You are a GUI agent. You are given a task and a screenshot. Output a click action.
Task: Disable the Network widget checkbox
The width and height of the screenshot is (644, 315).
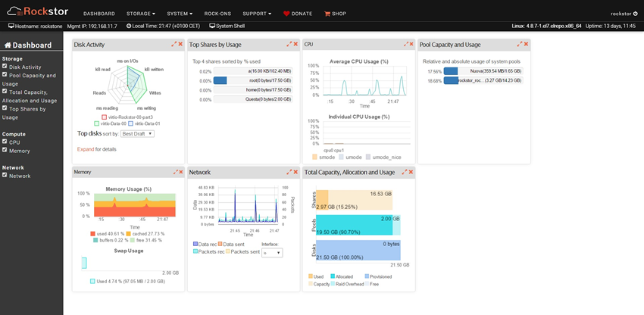coord(5,175)
